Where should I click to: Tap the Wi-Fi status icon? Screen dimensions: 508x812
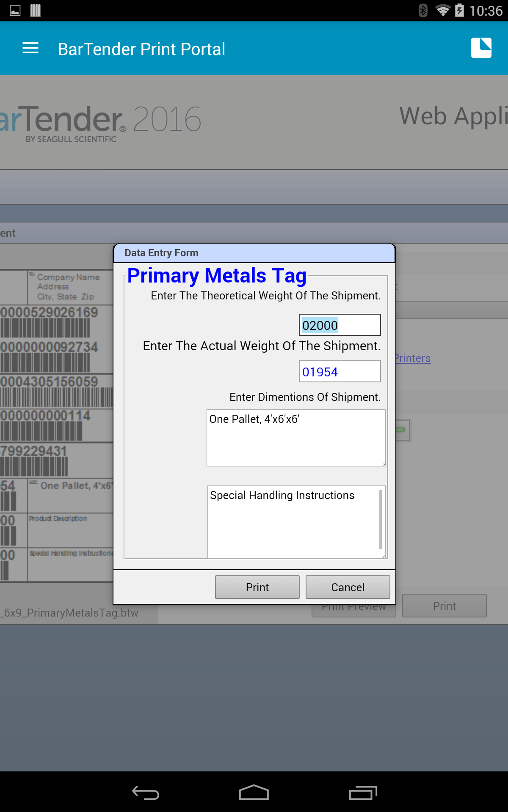click(442, 11)
